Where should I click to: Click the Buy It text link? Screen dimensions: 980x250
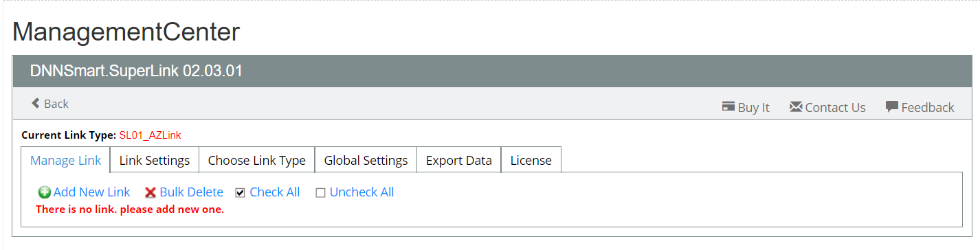(x=754, y=107)
